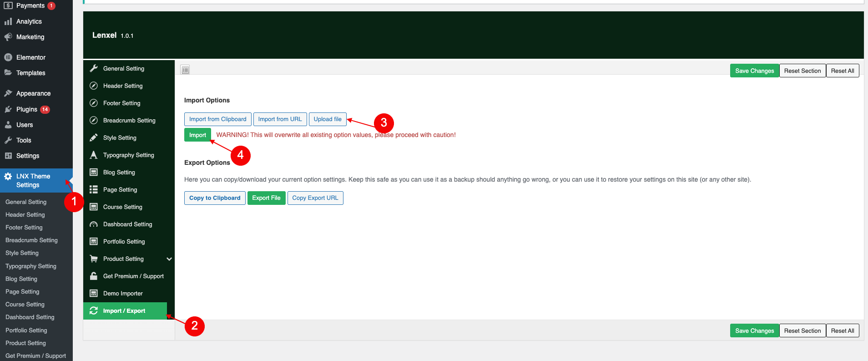
Task: Open Portfolio Setting in theme panel
Action: click(x=129, y=241)
